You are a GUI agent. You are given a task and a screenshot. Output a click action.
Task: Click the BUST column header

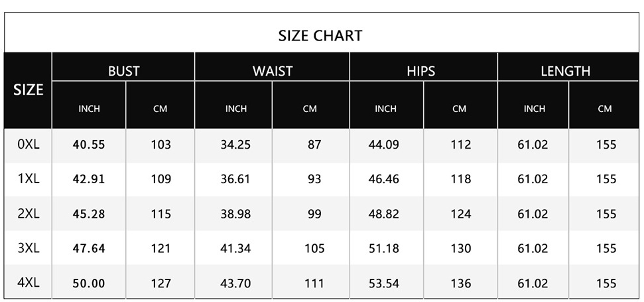[124, 71]
